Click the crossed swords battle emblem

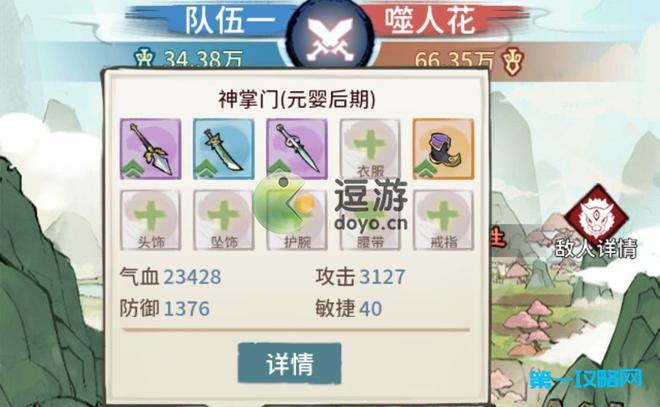click(x=330, y=36)
